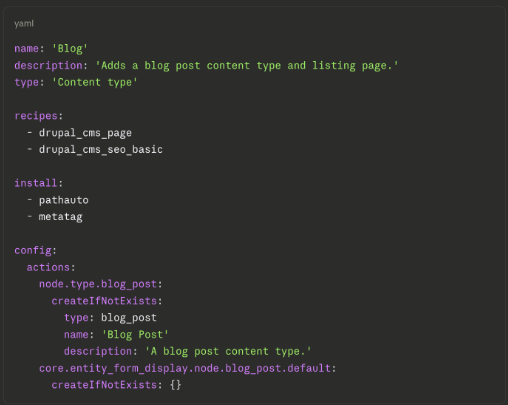Click the drupal_cms_page list entry
Screen dimensions: 508x405
click(x=85, y=133)
